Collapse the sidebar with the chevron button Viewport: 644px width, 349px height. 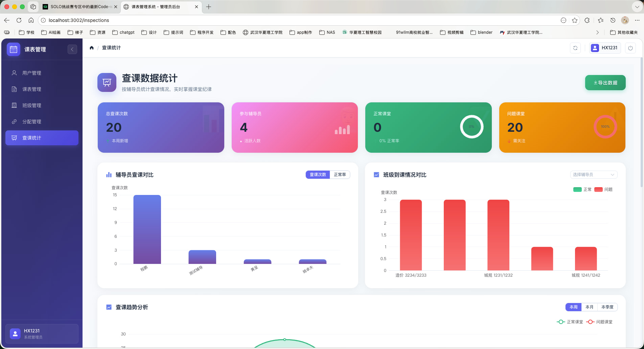point(72,49)
